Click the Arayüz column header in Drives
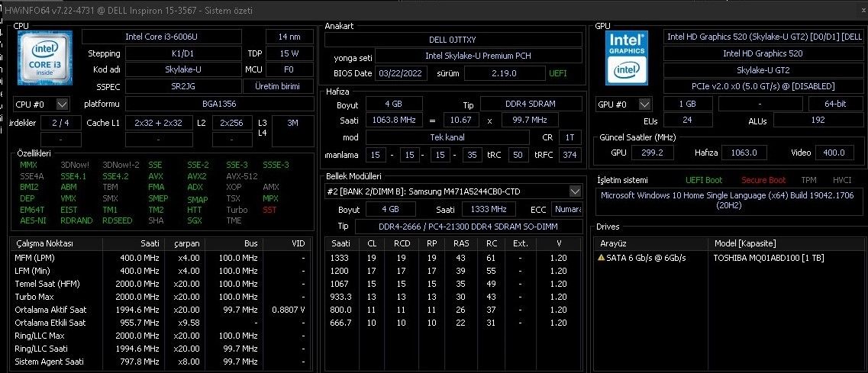 (650, 243)
